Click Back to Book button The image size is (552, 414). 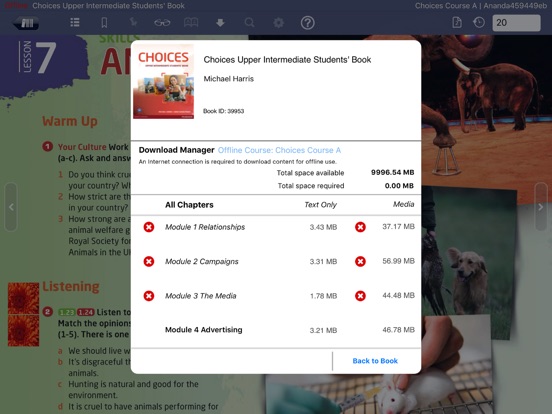point(375,361)
